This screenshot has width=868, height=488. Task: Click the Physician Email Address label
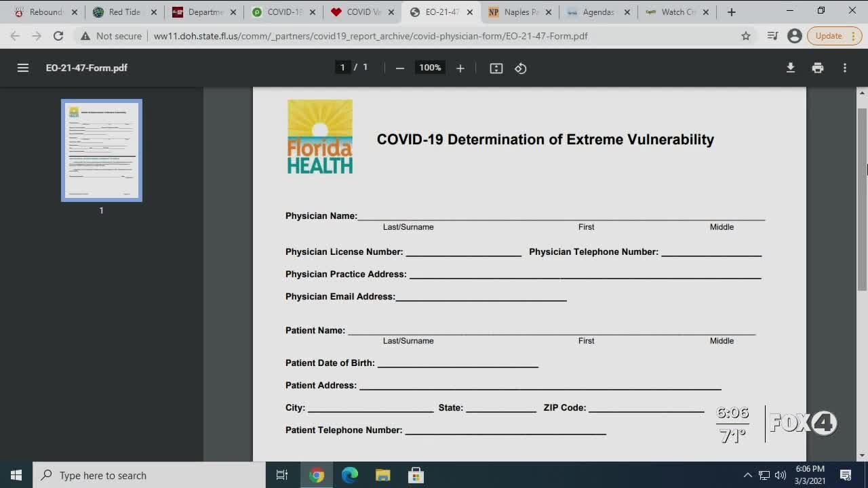(340, 297)
